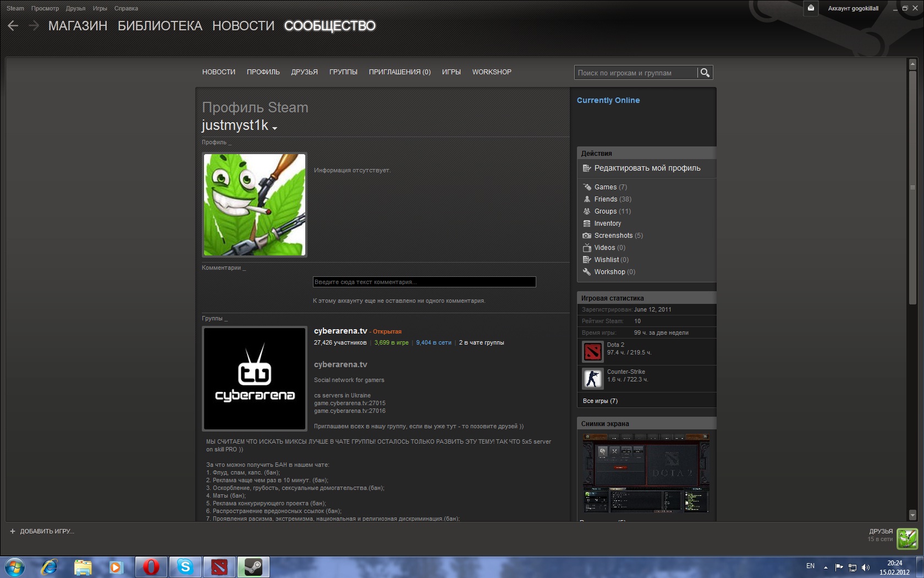Open the ИГРЫ community sub-tab
Image resolution: width=924 pixels, height=578 pixels.
[x=452, y=72]
